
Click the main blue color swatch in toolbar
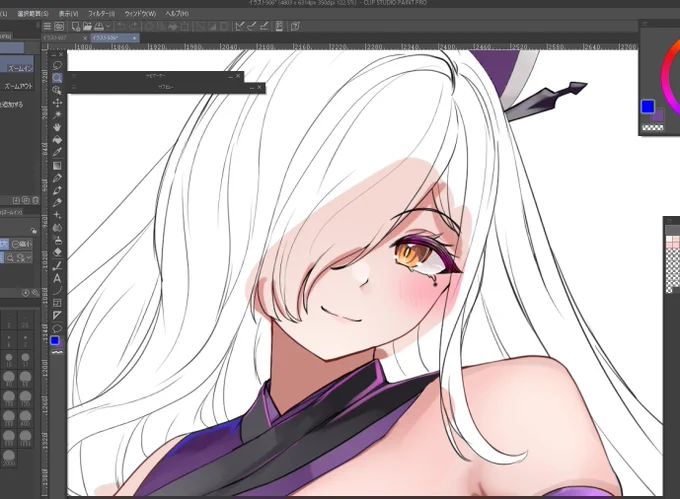[55, 341]
